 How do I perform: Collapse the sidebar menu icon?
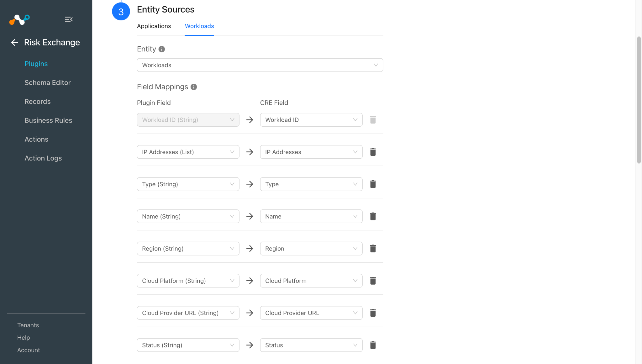coord(69,19)
